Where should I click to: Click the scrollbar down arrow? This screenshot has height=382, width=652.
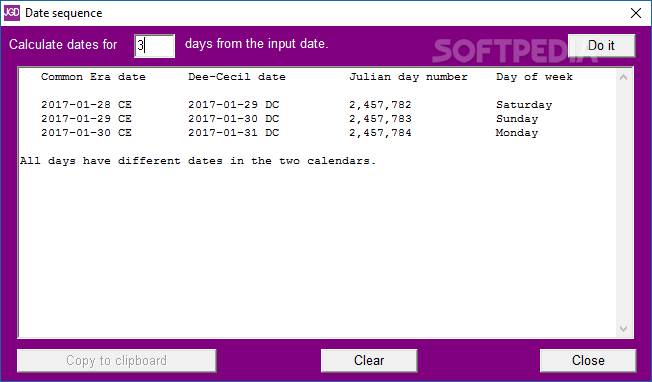[623, 329]
